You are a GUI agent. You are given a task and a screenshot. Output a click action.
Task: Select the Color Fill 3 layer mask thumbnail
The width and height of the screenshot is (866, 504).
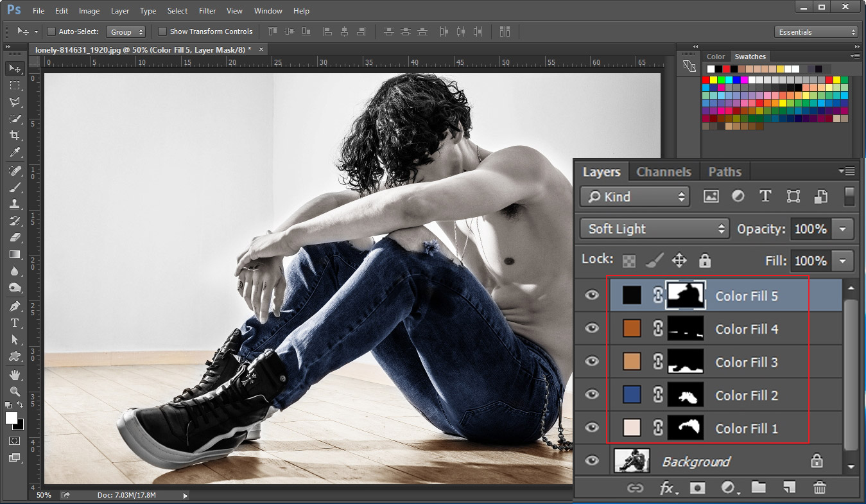(x=686, y=362)
